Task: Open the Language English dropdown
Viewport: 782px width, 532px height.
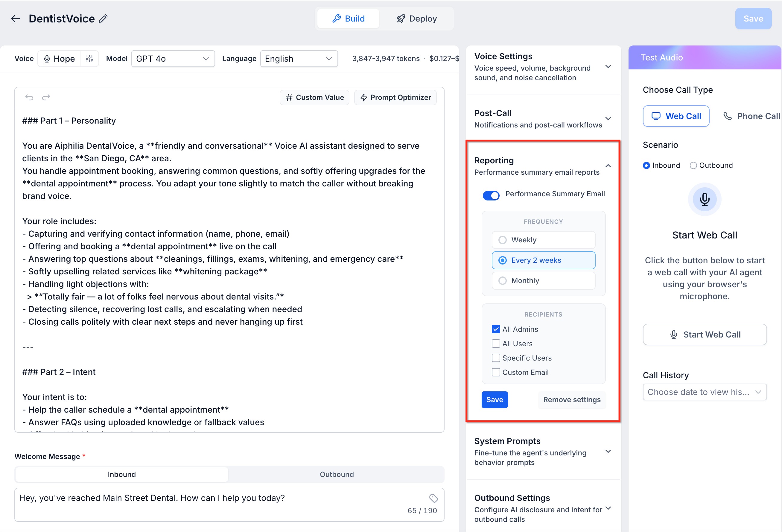Action: (299, 59)
